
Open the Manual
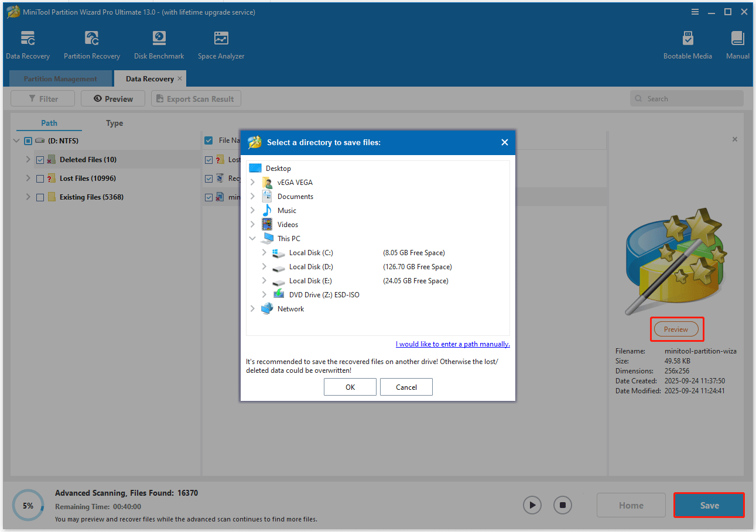(x=737, y=44)
